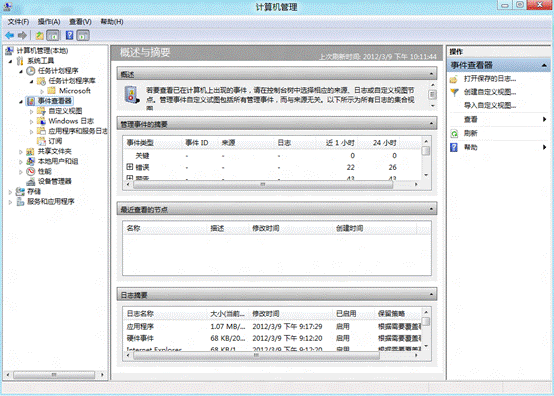The height and width of the screenshot is (396, 554).
Task: Collapse the 事件查看器 actions group
Action: (x=544, y=65)
